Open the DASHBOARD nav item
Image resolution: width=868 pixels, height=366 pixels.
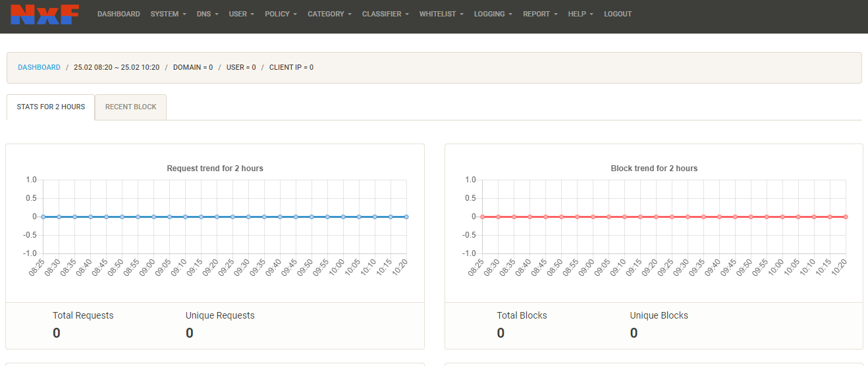tap(119, 14)
